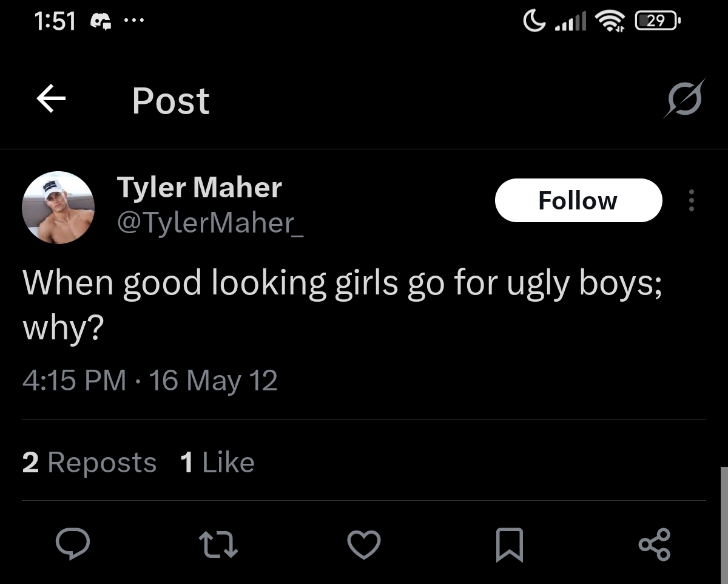Tap the back arrow icon
Viewport: 728px width, 584px height.
(51, 100)
